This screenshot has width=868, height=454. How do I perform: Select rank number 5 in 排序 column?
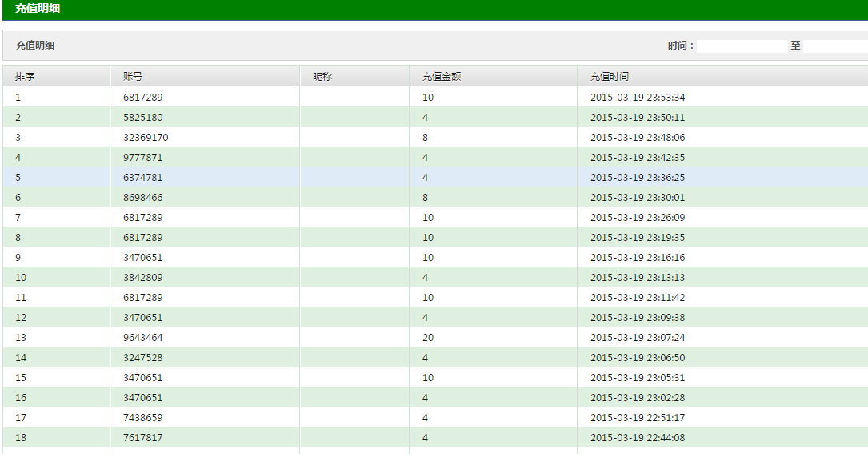[x=18, y=178]
